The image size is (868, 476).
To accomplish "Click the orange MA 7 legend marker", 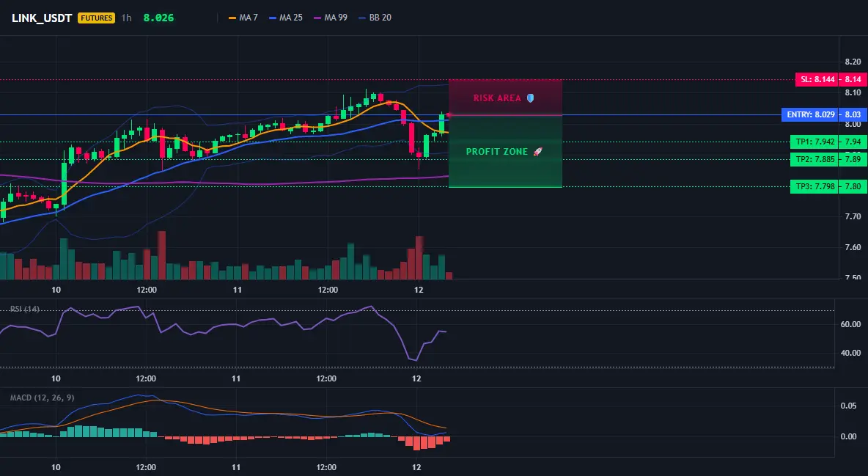I will (x=232, y=18).
